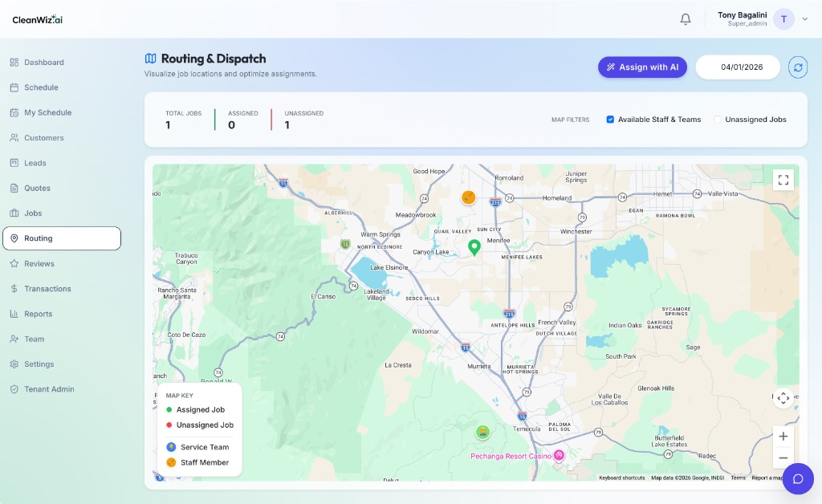
Task: Expand the Tony Bagalini profile dropdown
Action: (804, 18)
